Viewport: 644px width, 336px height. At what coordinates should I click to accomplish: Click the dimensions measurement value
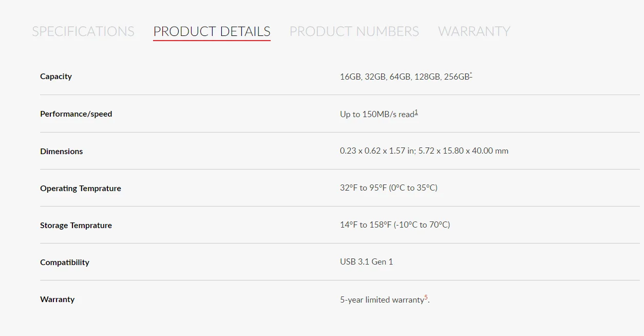pyautogui.click(x=424, y=151)
